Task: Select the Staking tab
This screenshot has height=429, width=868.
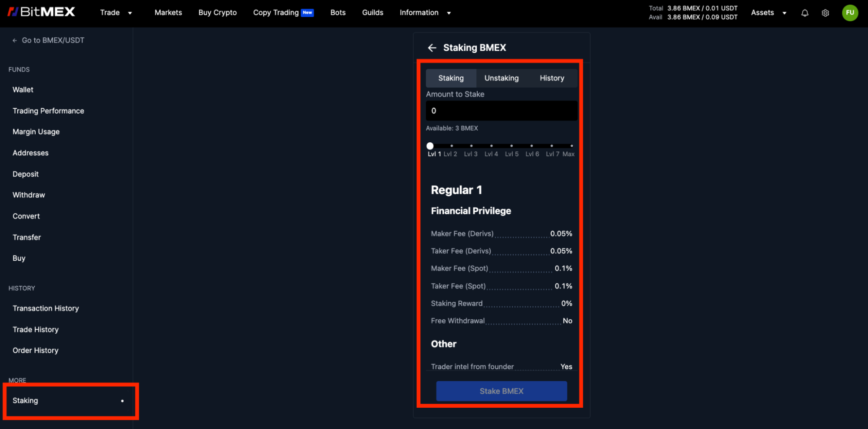Action: coord(451,78)
